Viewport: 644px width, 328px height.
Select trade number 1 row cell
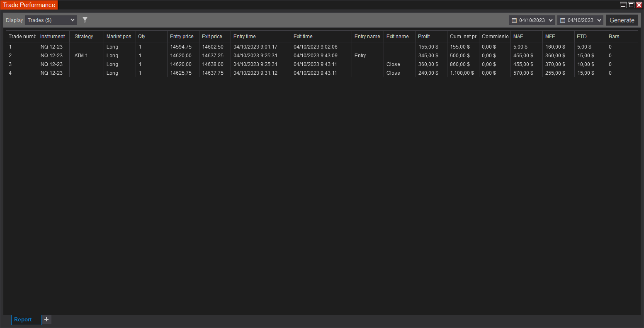pyautogui.click(x=10, y=47)
